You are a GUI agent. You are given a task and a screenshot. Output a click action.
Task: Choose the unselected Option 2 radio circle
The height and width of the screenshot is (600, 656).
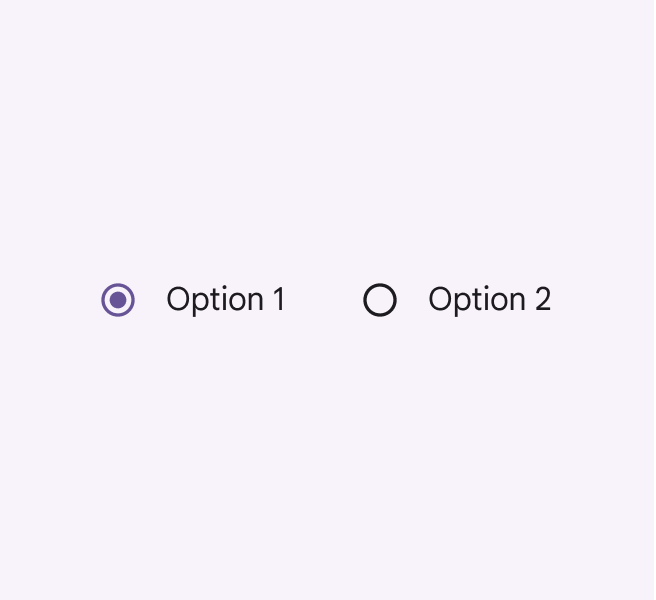pos(380,300)
